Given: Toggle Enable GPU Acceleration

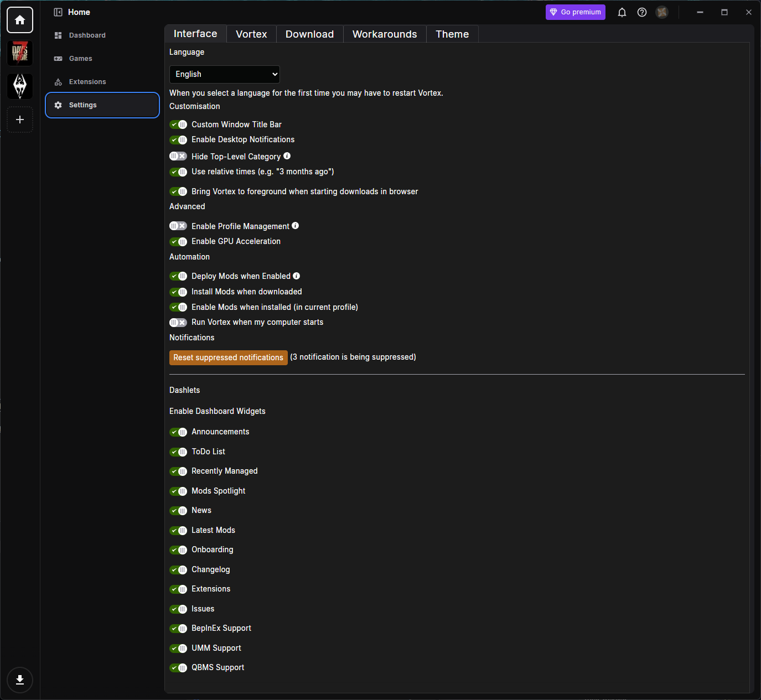Looking at the screenshot, I should (178, 241).
